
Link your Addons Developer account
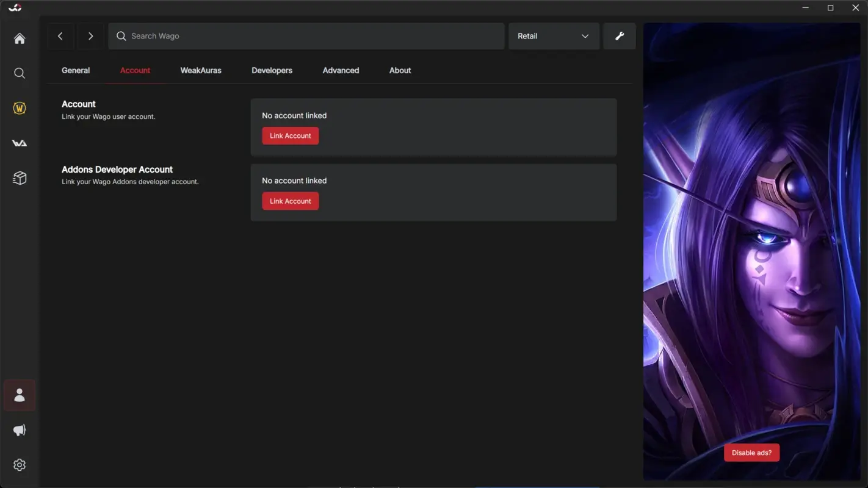[x=290, y=201]
